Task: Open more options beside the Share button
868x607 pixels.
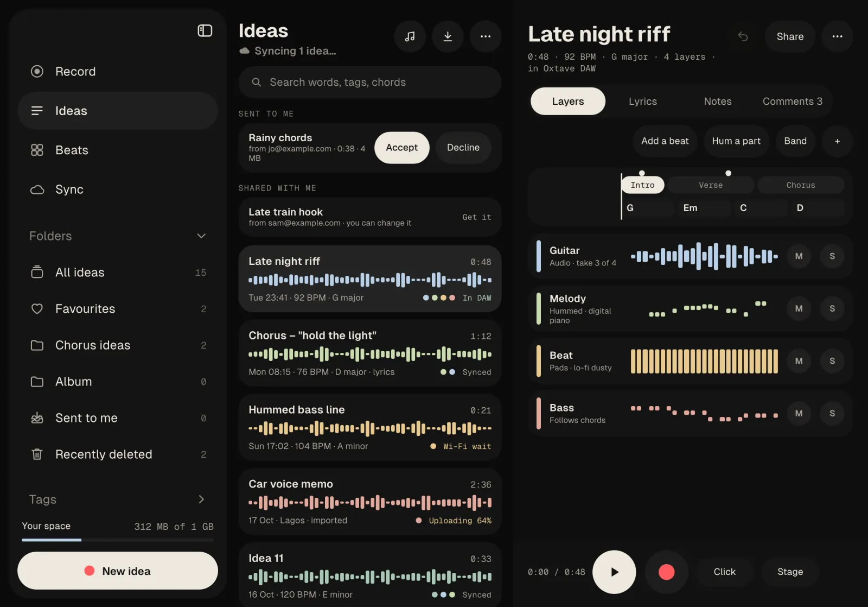Action: [837, 36]
